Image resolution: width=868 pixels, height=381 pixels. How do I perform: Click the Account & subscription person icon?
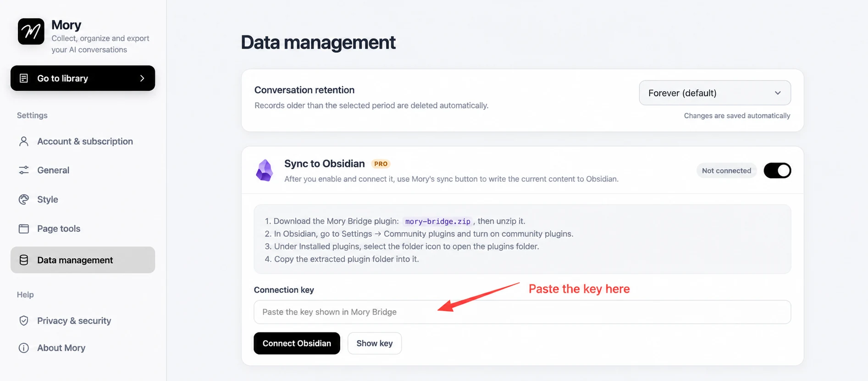coord(24,141)
